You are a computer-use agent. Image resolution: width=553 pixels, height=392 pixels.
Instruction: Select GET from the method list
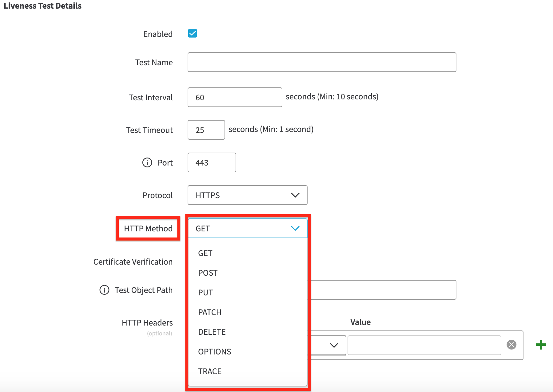205,253
